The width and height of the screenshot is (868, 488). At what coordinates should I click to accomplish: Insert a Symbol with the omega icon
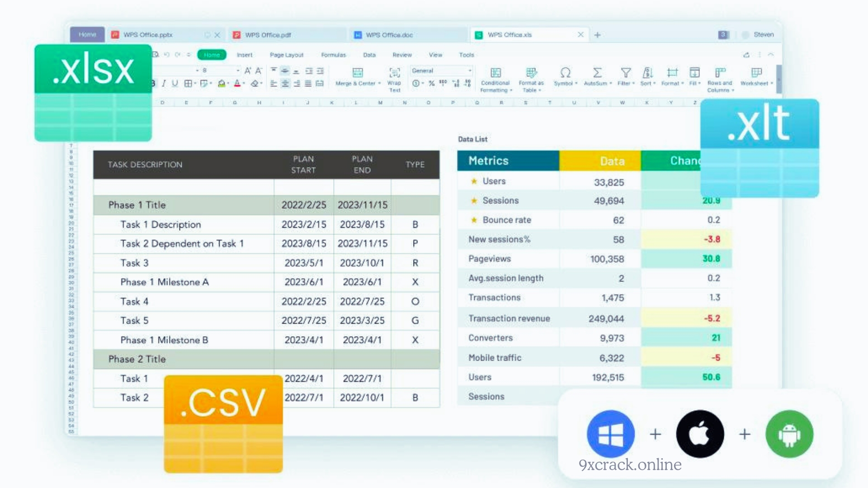566,72
